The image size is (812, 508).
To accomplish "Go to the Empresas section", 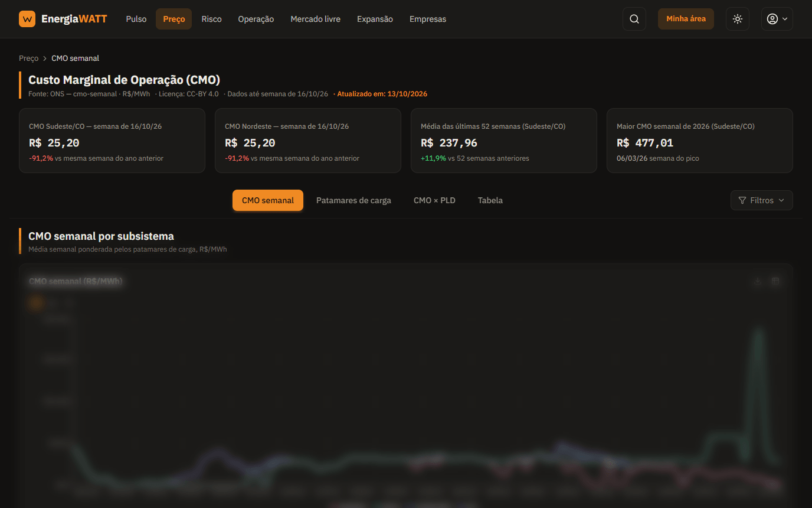I will tap(428, 19).
